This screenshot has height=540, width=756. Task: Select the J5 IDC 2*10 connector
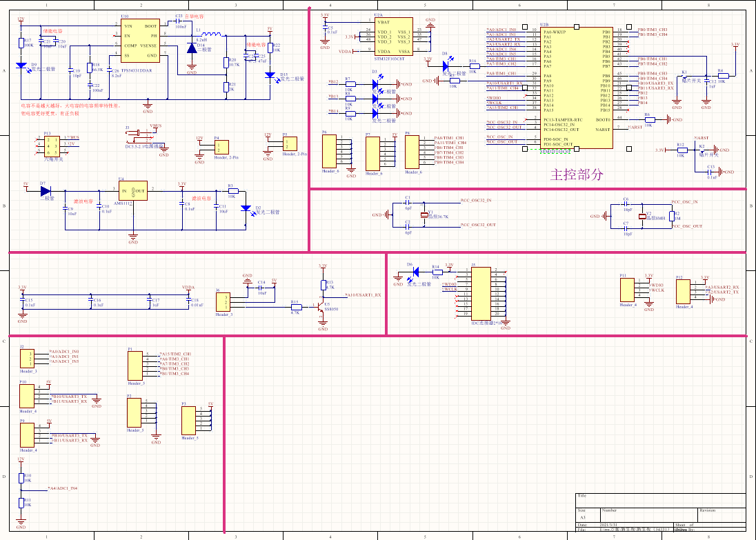(x=481, y=294)
